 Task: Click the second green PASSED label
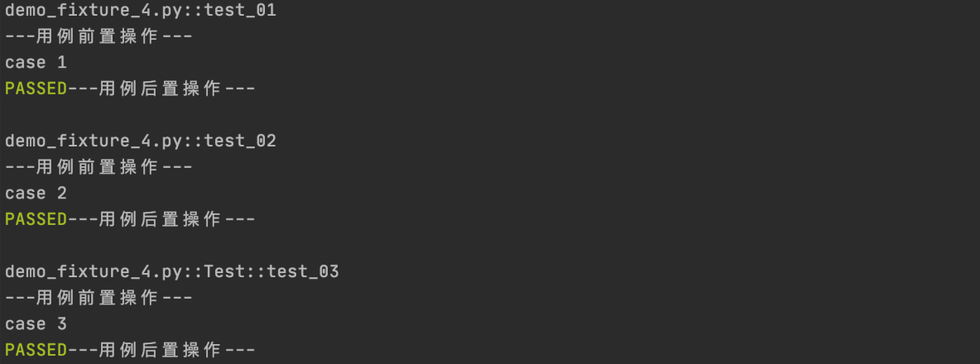[x=36, y=220]
